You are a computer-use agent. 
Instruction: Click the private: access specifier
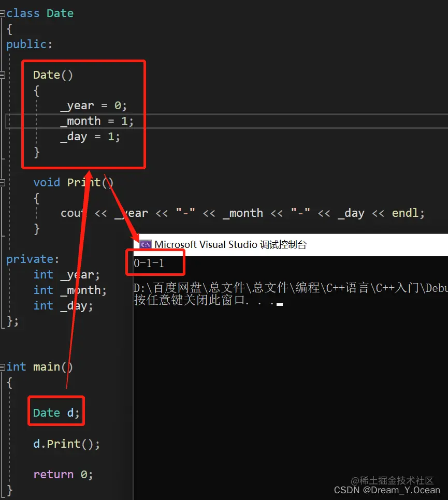click(33, 259)
